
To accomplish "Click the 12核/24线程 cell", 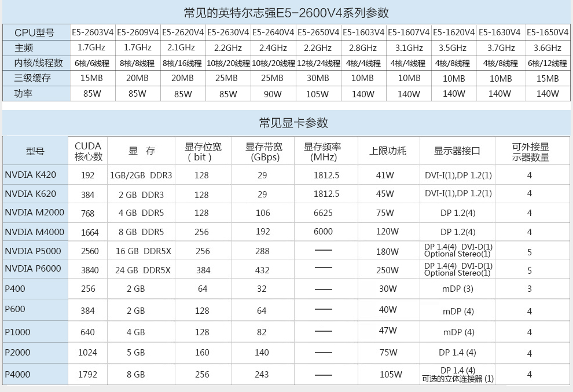I will click(x=318, y=63).
